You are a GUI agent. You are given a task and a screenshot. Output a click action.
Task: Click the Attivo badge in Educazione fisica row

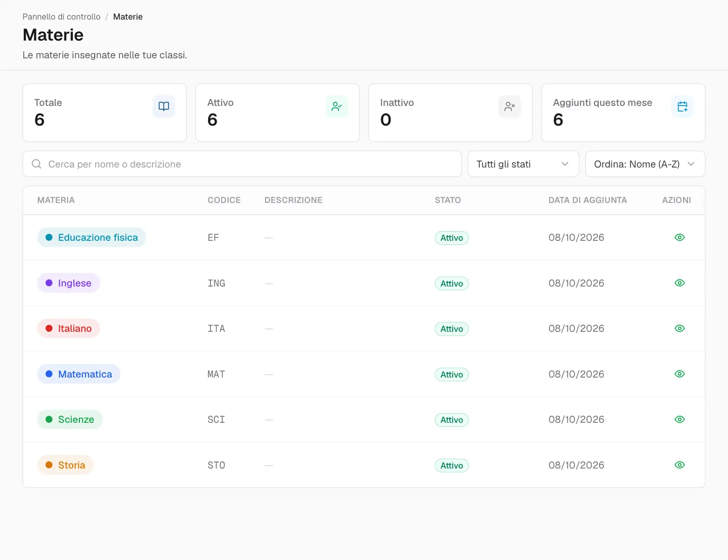click(452, 238)
